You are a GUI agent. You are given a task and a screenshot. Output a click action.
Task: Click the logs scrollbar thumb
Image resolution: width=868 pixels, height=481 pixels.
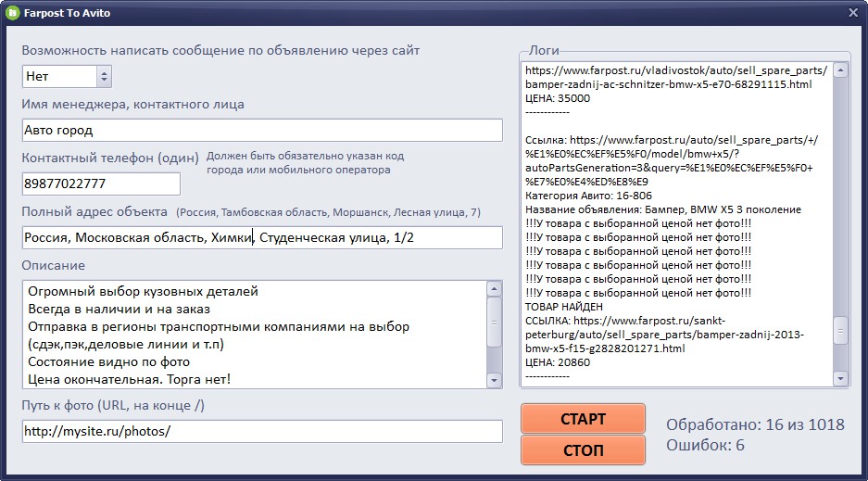(840, 331)
